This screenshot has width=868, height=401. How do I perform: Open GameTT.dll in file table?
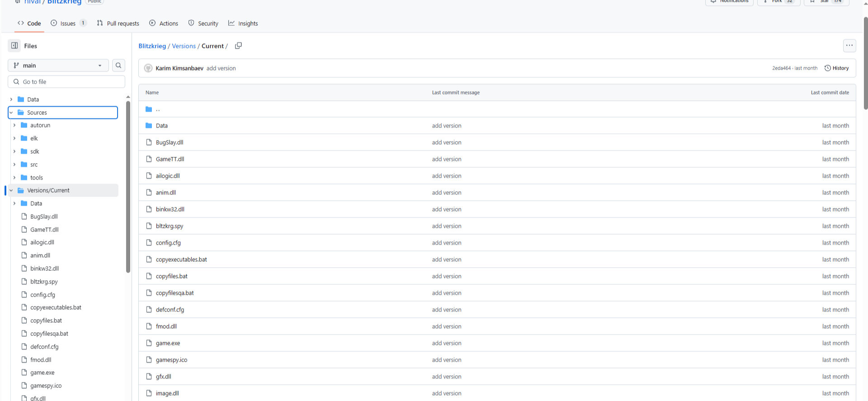pos(170,159)
